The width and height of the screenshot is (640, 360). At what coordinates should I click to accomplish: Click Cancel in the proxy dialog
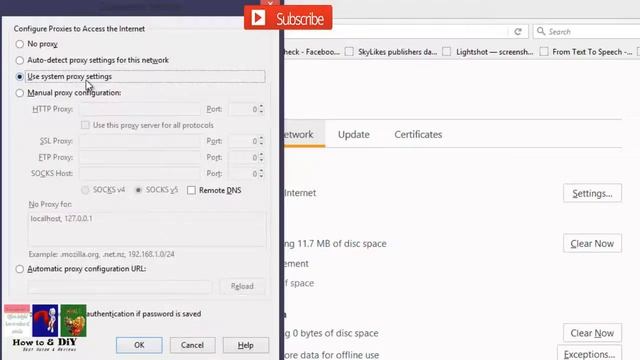point(192,345)
